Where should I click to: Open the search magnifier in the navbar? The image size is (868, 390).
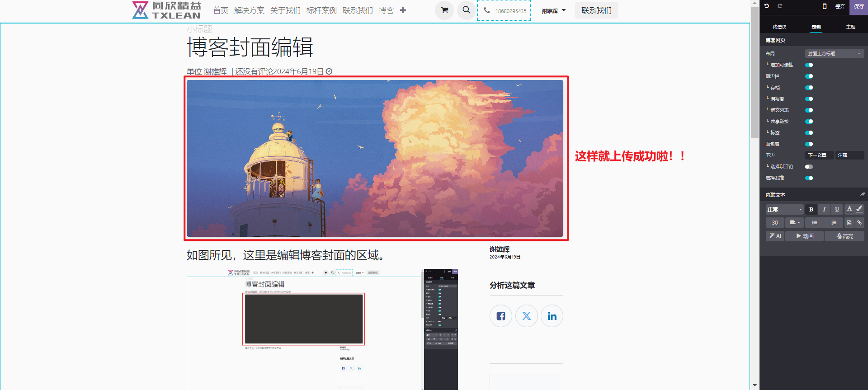tap(466, 10)
